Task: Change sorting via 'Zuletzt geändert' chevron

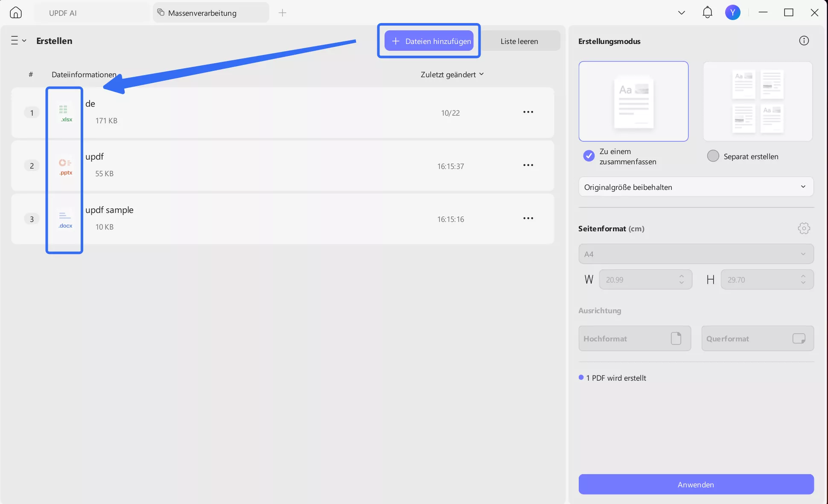Action: point(482,74)
